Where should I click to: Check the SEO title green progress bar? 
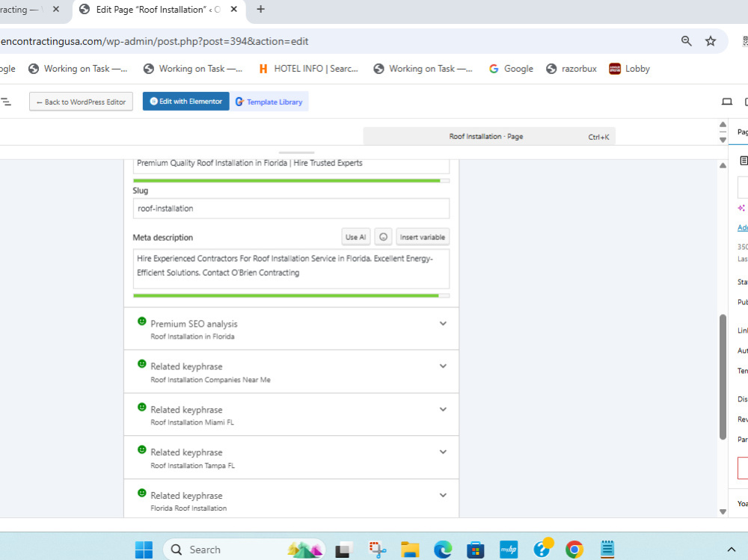[x=291, y=181]
